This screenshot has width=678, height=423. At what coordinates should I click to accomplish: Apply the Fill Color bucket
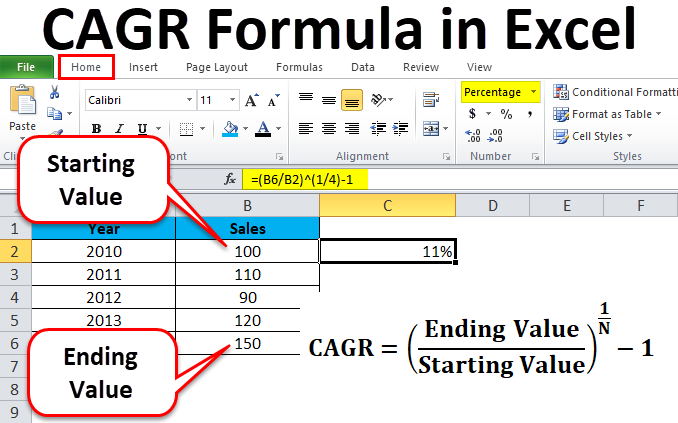[x=230, y=129]
